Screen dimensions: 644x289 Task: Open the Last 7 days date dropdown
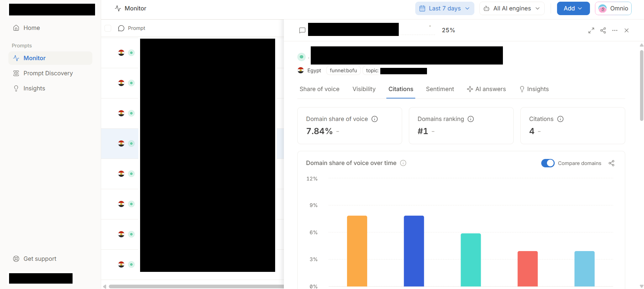pyautogui.click(x=444, y=8)
